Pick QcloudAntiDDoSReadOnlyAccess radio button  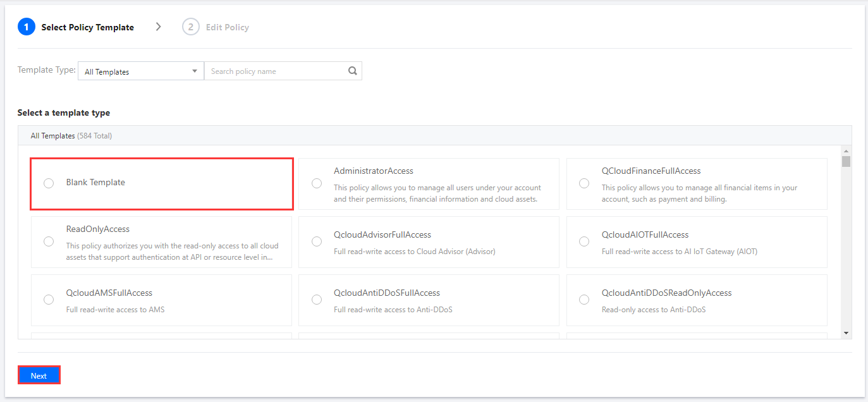point(584,300)
